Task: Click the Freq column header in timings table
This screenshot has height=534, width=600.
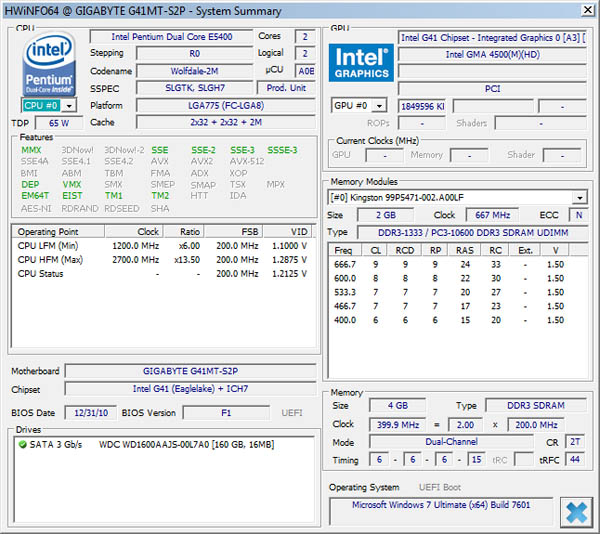Action: [x=343, y=250]
